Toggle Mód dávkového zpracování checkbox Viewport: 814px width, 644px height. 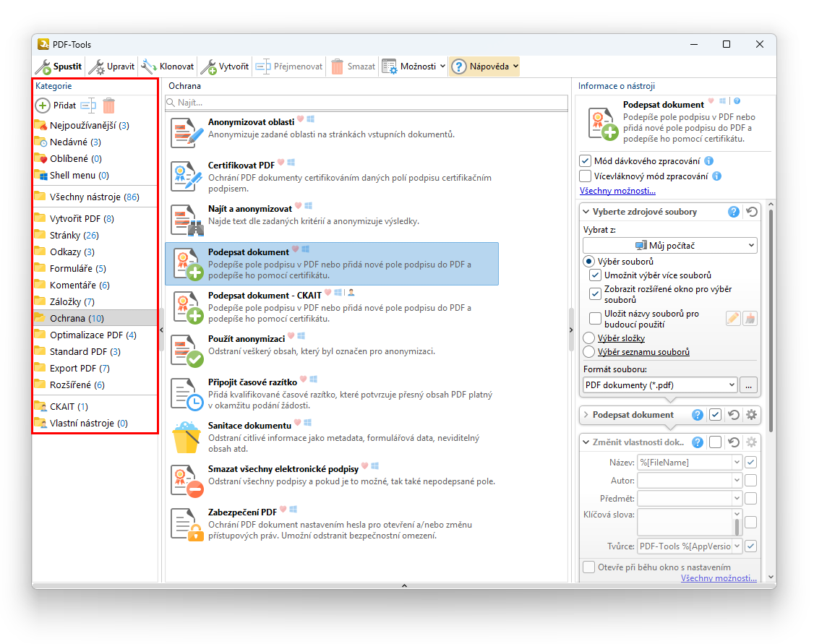[x=585, y=161]
